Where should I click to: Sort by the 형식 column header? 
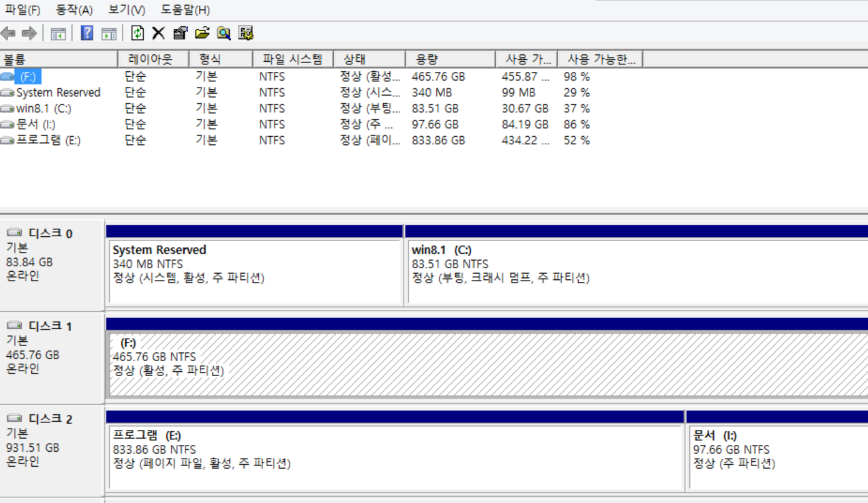click(x=221, y=59)
